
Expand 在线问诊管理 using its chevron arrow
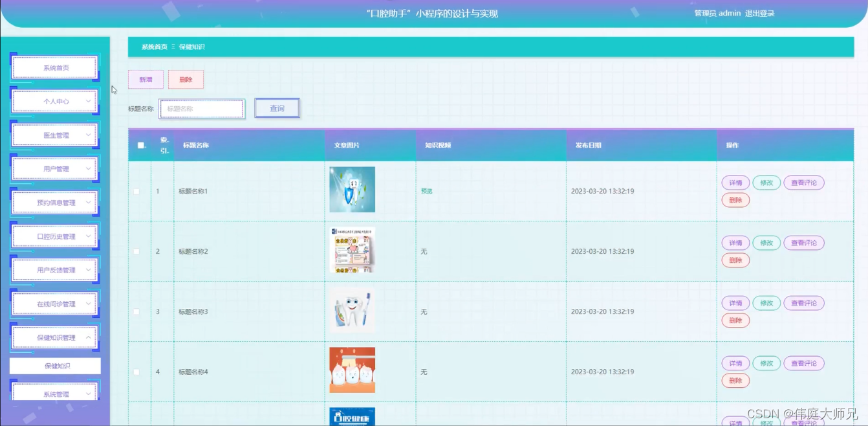(x=89, y=304)
